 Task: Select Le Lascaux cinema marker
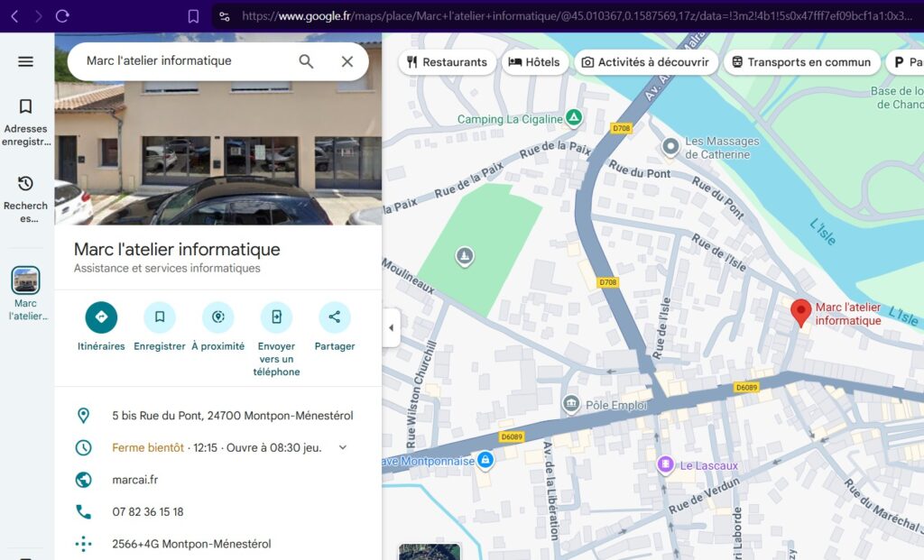pos(665,464)
